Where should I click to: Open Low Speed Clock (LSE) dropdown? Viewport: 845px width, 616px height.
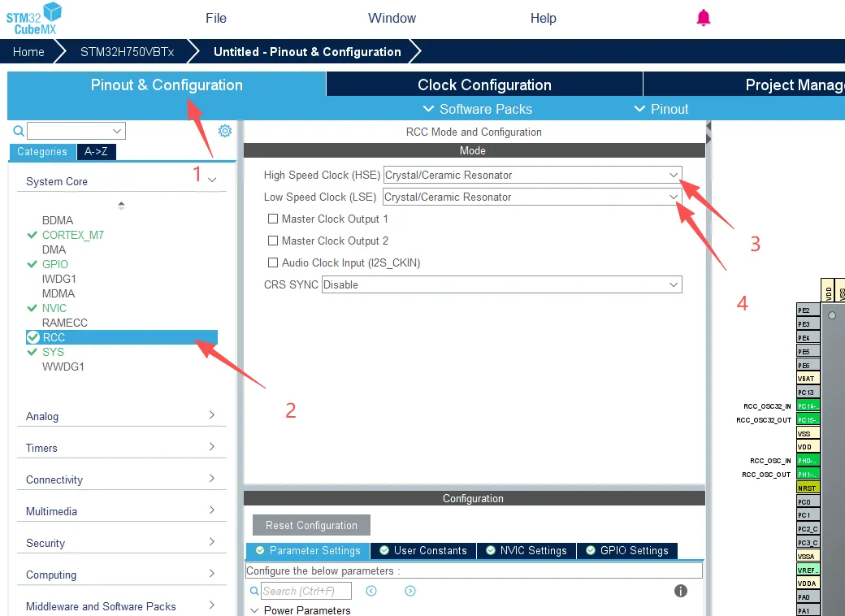(531, 197)
